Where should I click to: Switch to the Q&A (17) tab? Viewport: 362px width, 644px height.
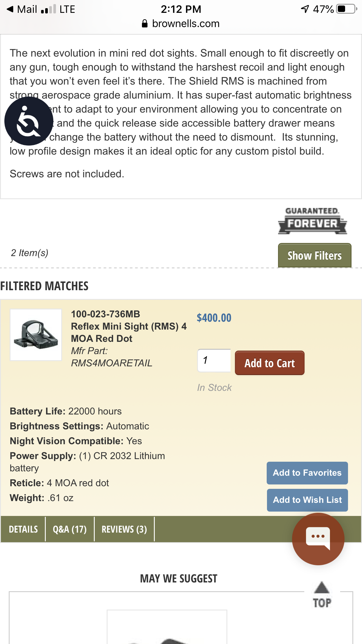(x=70, y=529)
